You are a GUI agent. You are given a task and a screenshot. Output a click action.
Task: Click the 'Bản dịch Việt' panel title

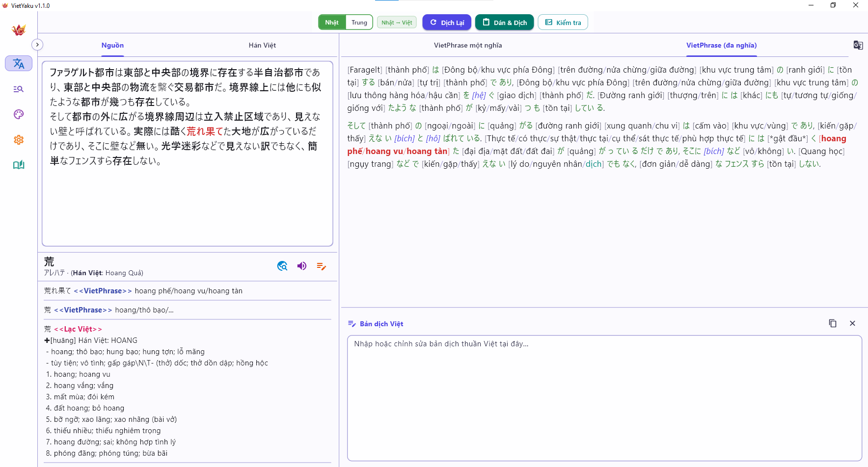[381, 324]
